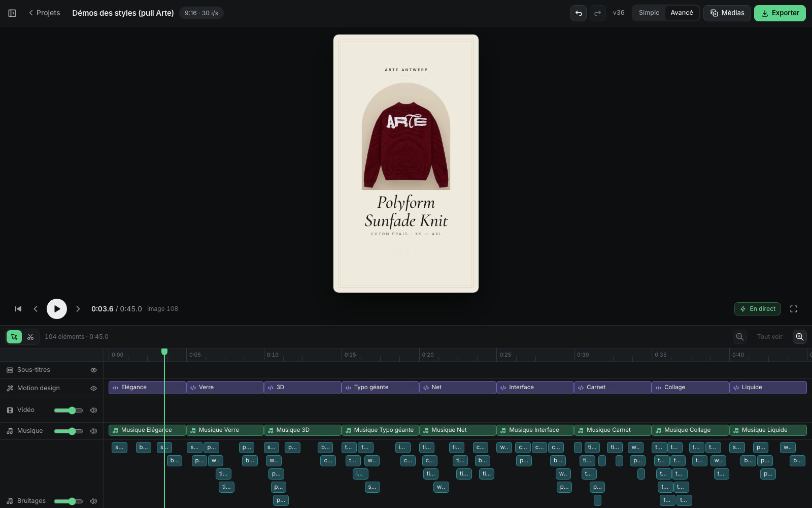Switch to Avancé mode

[682, 13]
